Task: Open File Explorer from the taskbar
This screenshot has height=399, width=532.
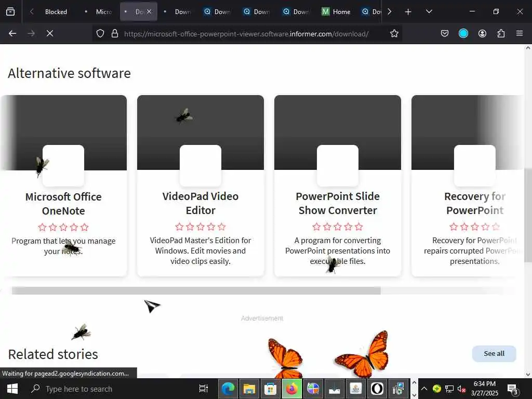Action: click(249, 389)
